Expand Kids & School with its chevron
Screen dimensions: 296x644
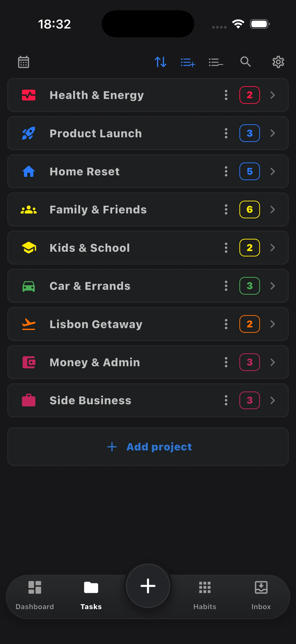(x=272, y=248)
